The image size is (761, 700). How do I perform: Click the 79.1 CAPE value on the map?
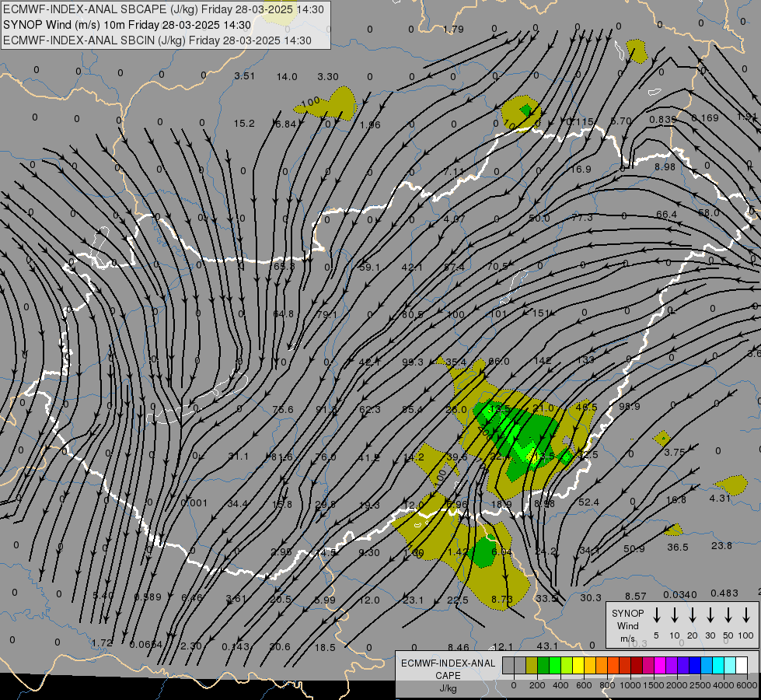coord(326,315)
